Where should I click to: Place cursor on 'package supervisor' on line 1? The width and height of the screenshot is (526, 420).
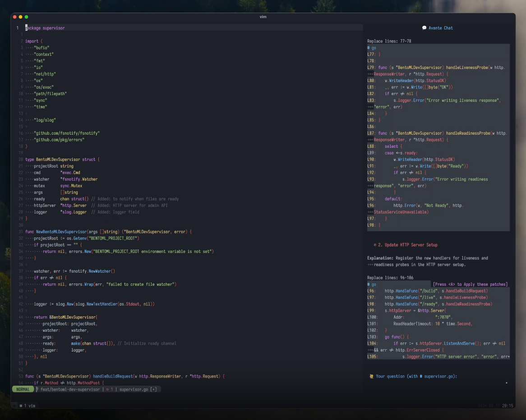tap(45, 28)
